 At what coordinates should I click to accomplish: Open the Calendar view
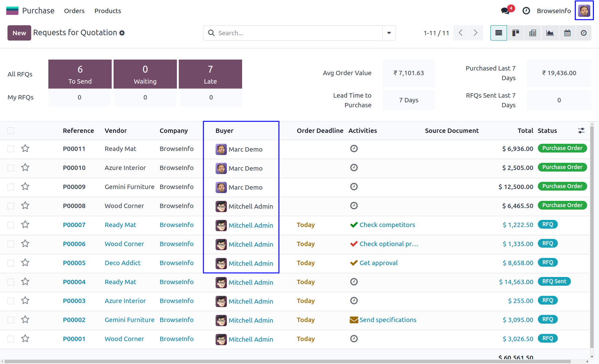point(567,33)
